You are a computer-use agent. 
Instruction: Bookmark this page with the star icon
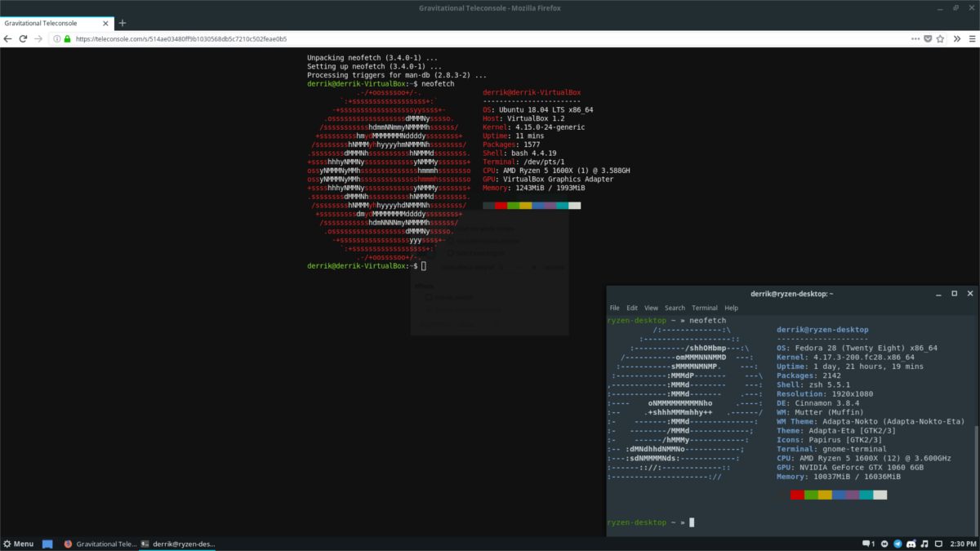click(938, 38)
